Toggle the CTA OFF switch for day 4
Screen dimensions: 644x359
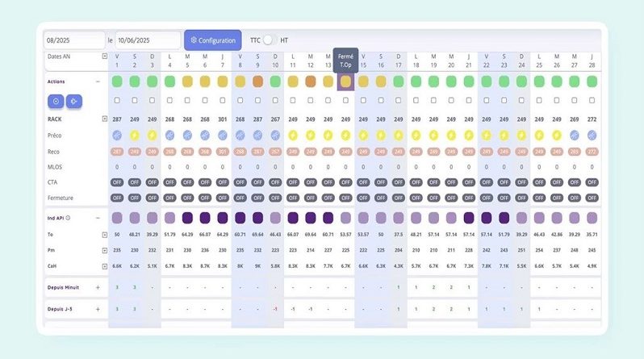(x=170, y=182)
